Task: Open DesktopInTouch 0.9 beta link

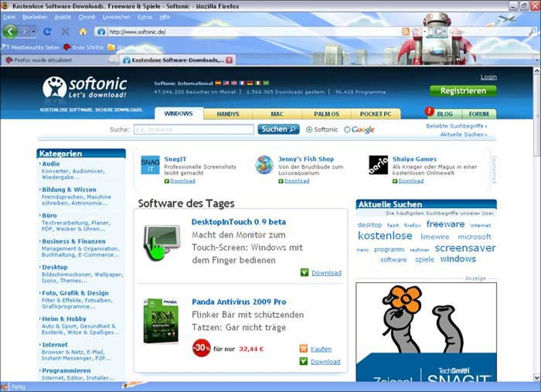Action: 239,222
